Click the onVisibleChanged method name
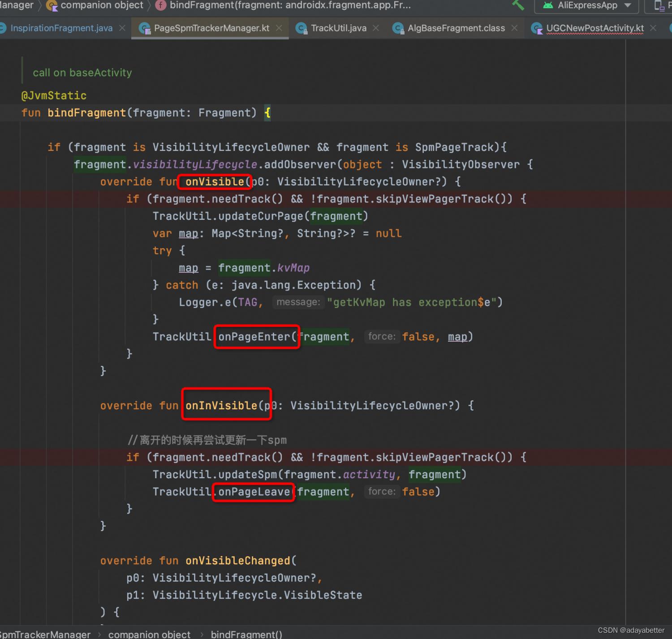This screenshot has height=639, width=672. (x=238, y=561)
